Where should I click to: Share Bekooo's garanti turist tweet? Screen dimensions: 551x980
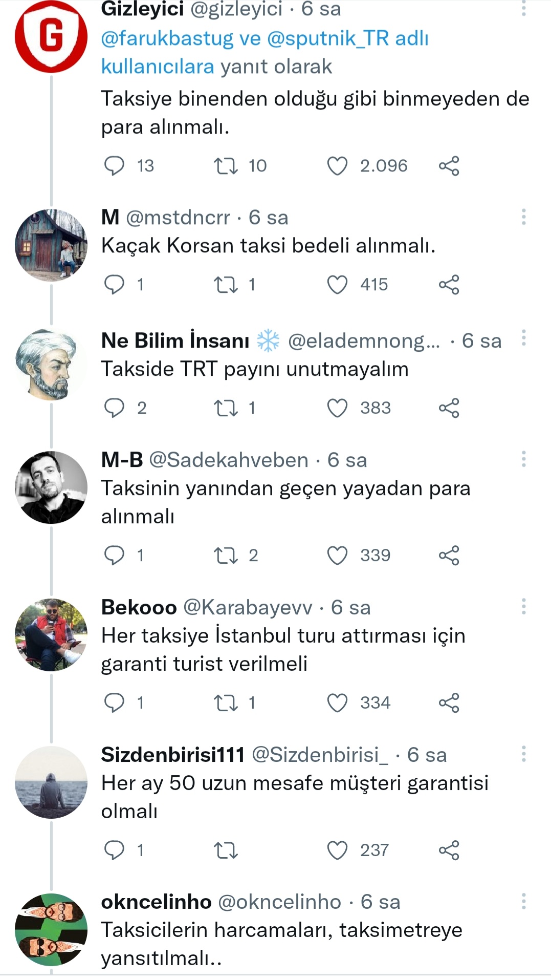coord(449,703)
